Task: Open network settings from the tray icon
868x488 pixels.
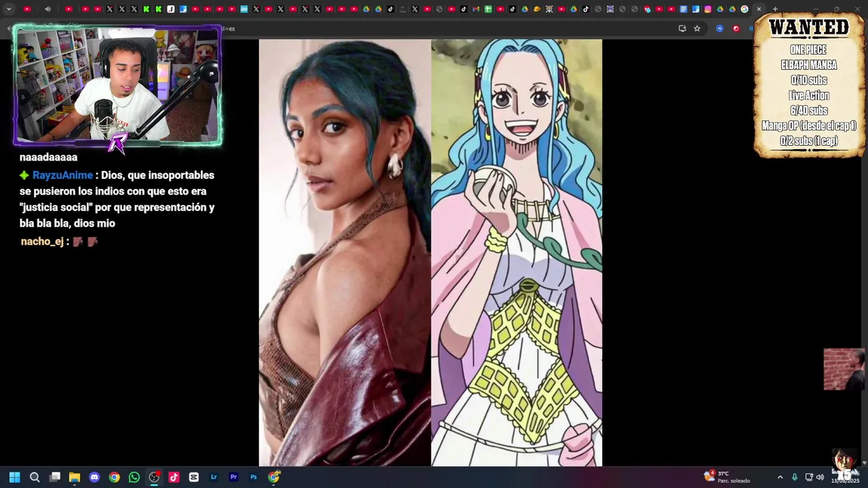Action: pyautogui.click(x=809, y=477)
